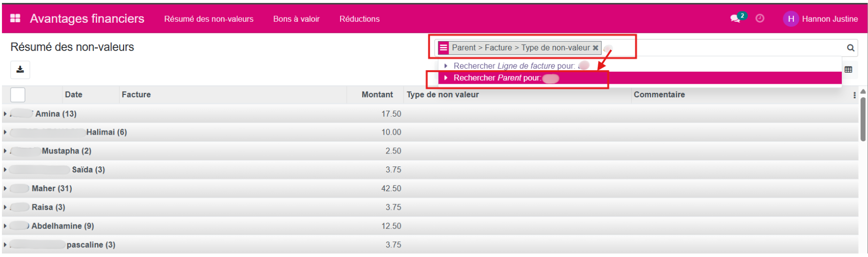
Task: Open the Résumé des non-valeurs menu
Action: point(209,19)
